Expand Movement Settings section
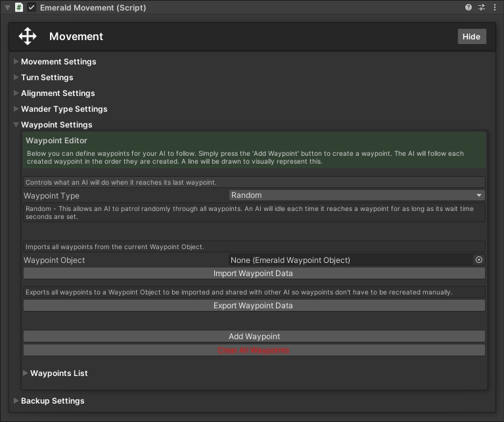 coord(58,62)
